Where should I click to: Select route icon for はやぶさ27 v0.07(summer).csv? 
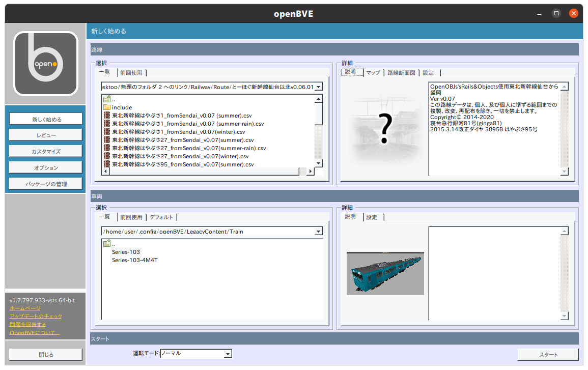107,140
